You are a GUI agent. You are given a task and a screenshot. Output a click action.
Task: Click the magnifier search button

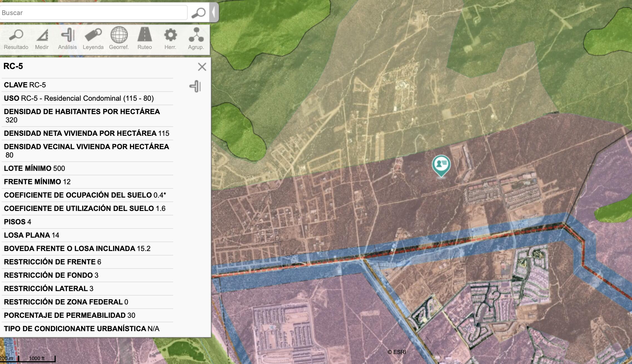coord(199,13)
